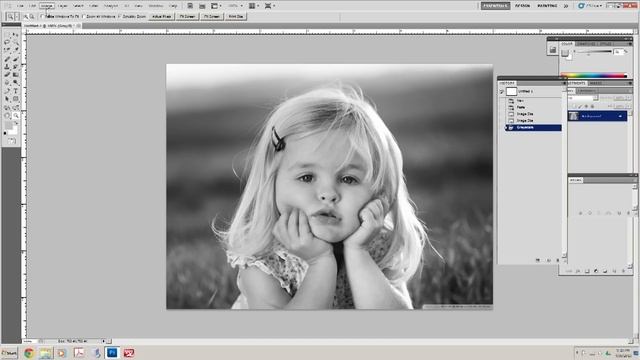This screenshot has width=640, height=360.
Task: Pick a color from the spectrum ramp
Action: [593, 75]
